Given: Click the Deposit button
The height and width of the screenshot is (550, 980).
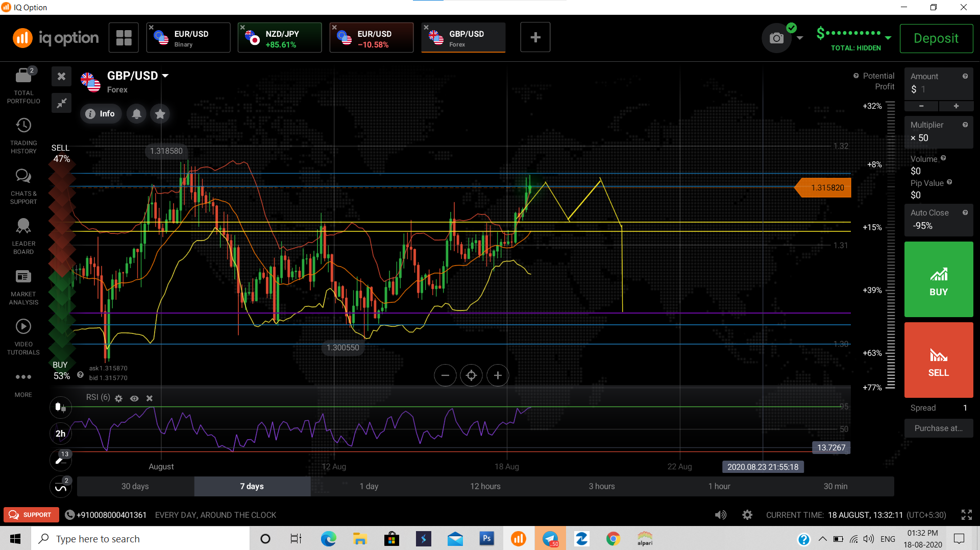Looking at the screenshot, I should (936, 38).
